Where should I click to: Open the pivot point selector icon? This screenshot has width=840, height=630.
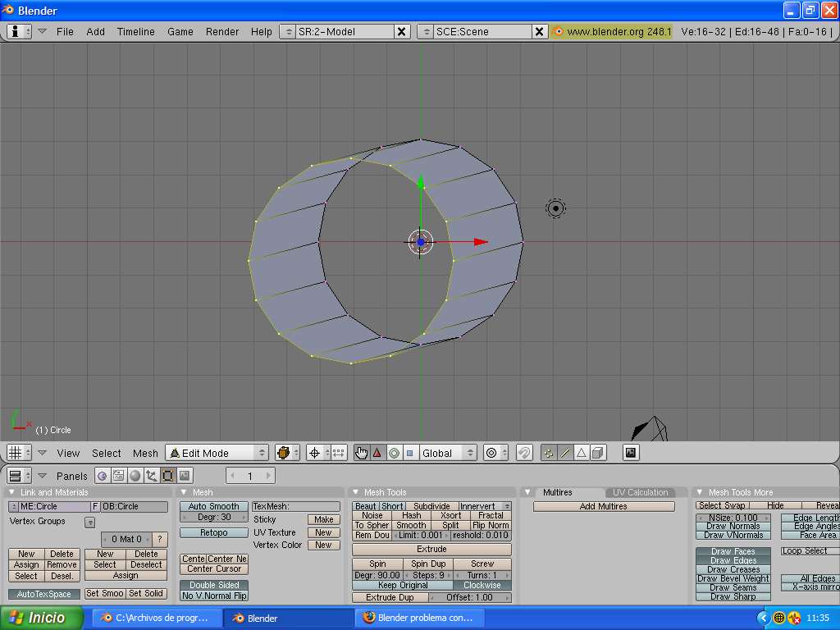[x=318, y=453]
